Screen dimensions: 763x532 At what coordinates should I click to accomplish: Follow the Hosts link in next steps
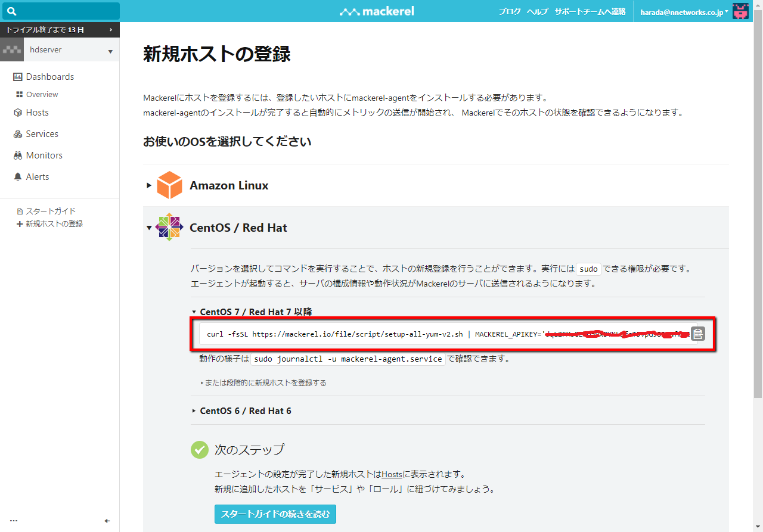point(392,474)
